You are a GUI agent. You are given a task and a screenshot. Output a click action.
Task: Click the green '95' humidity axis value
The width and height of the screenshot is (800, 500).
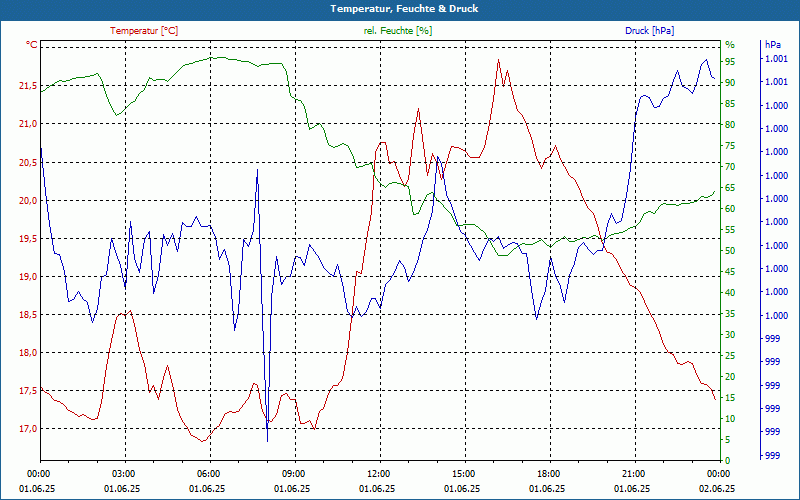[730, 62]
